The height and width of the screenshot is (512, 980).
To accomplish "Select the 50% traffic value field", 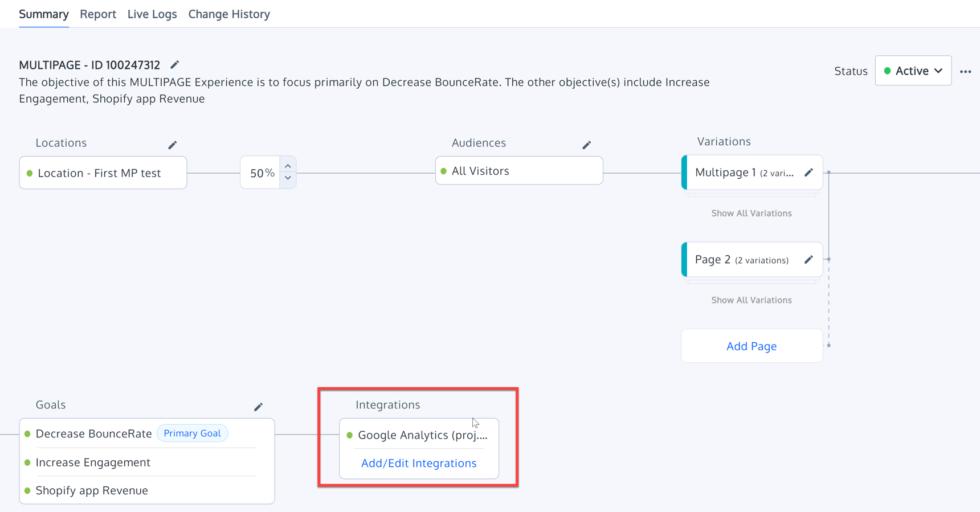I will pos(260,173).
